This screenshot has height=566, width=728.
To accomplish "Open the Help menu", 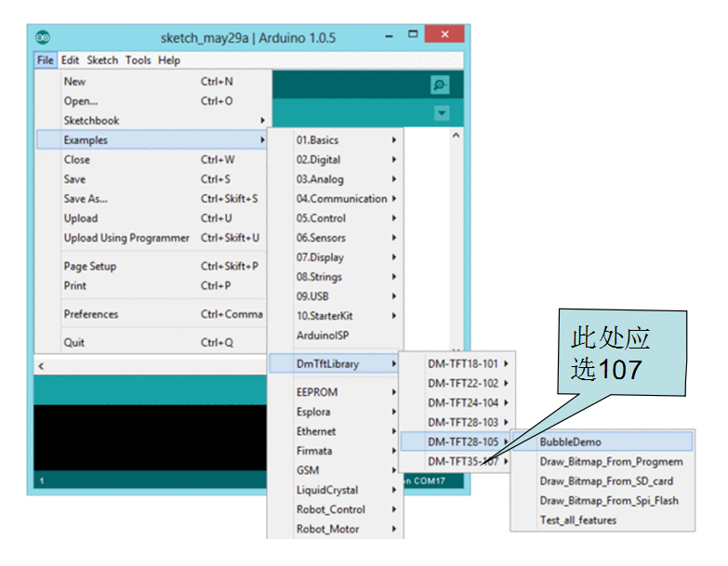I will coord(169,60).
